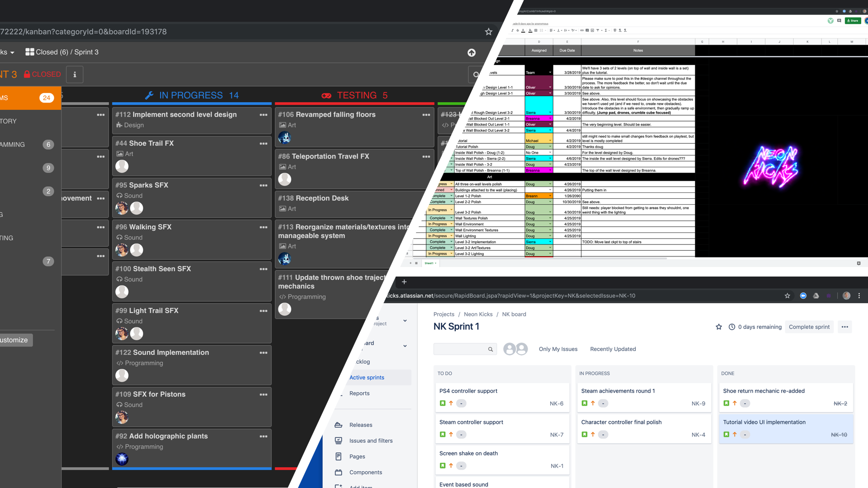Click the story type icon on PS4 controller support
The image size is (868, 488).
(x=442, y=403)
